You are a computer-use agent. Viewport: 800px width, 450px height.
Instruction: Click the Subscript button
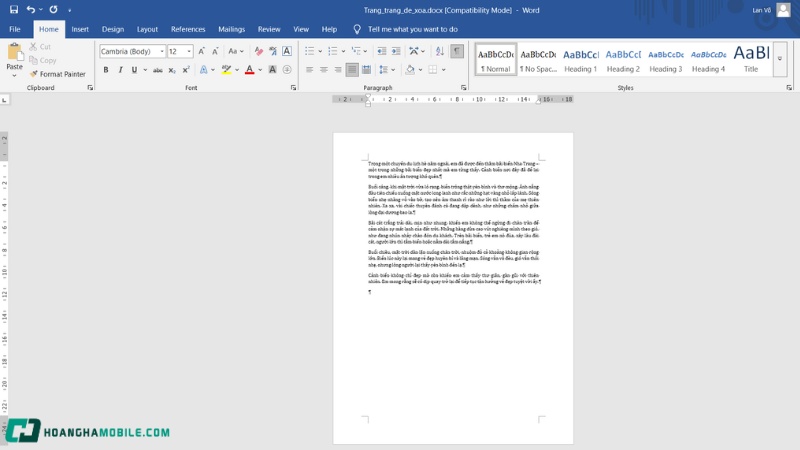point(172,70)
